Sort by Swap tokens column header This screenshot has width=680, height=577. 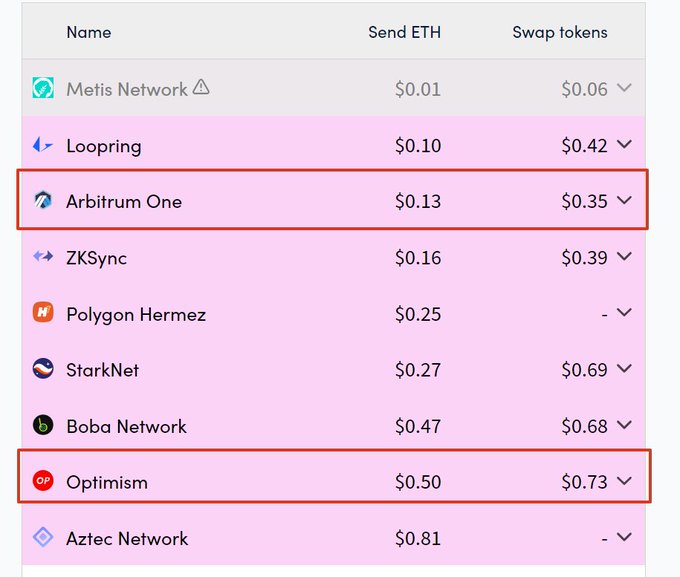coord(560,33)
